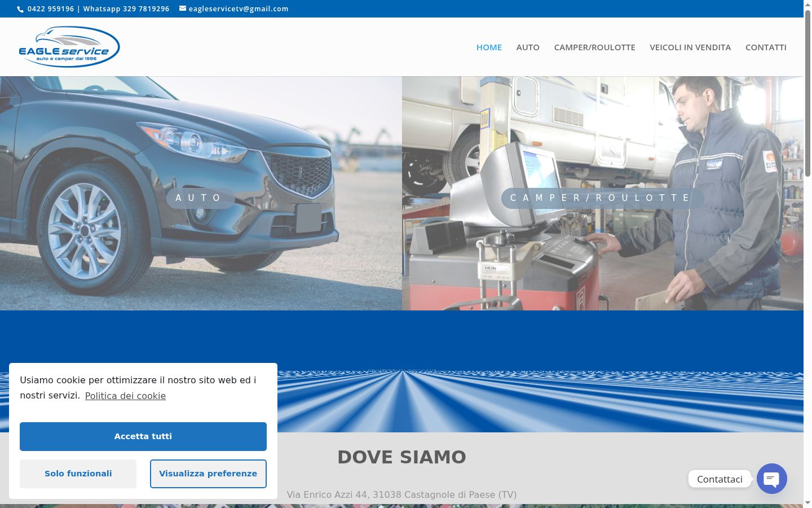Open the Politica dei cookie link
Image resolution: width=812 pixels, height=508 pixels.
pyautogui.click(x=125, y=396)
